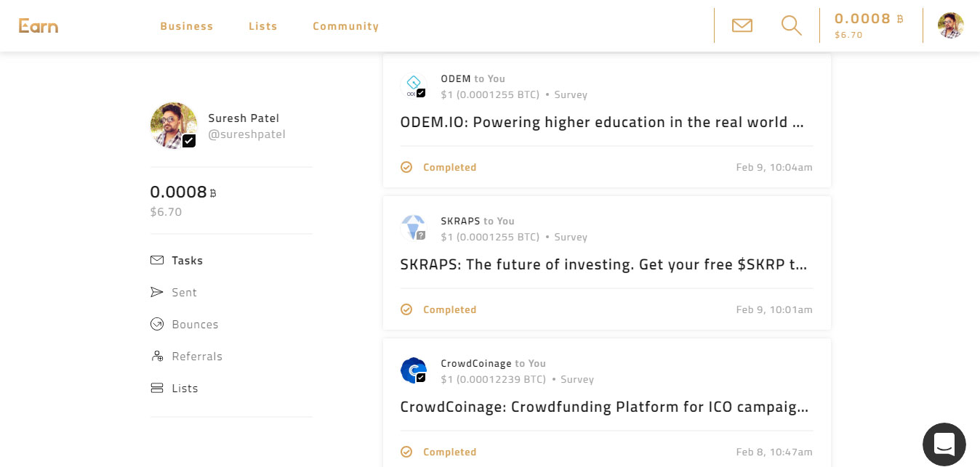This screenshot has width=980, height=467.
Task: Select Lists in the sidebar
Action: (x=185, y=389)
